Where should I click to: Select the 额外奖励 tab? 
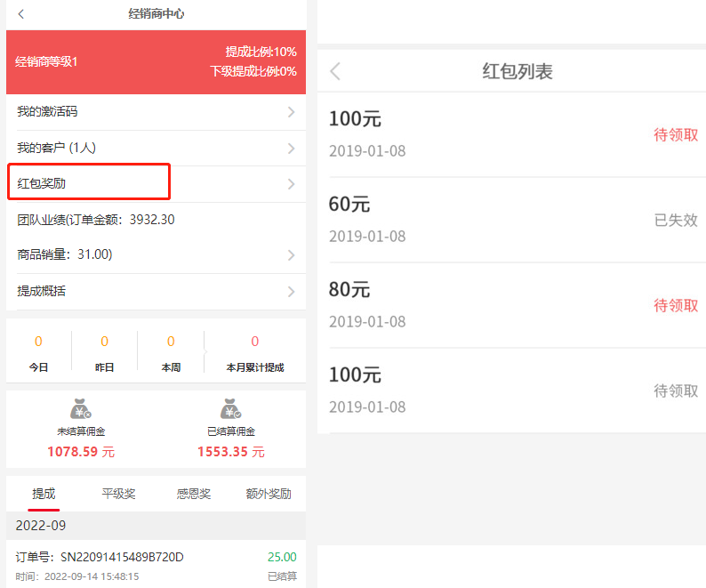click(x=269, y=494)
